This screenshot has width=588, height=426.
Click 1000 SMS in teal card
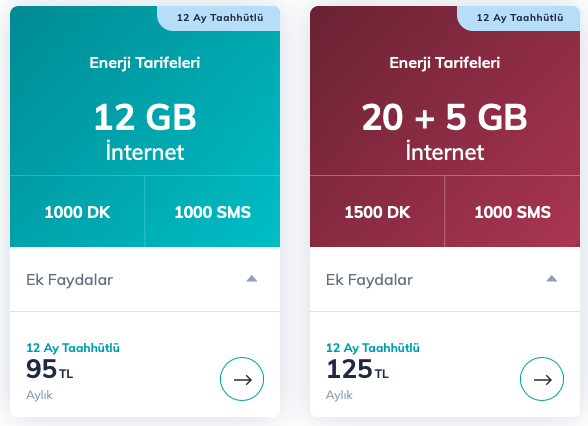pyautogui.click(x=213, y=212)
